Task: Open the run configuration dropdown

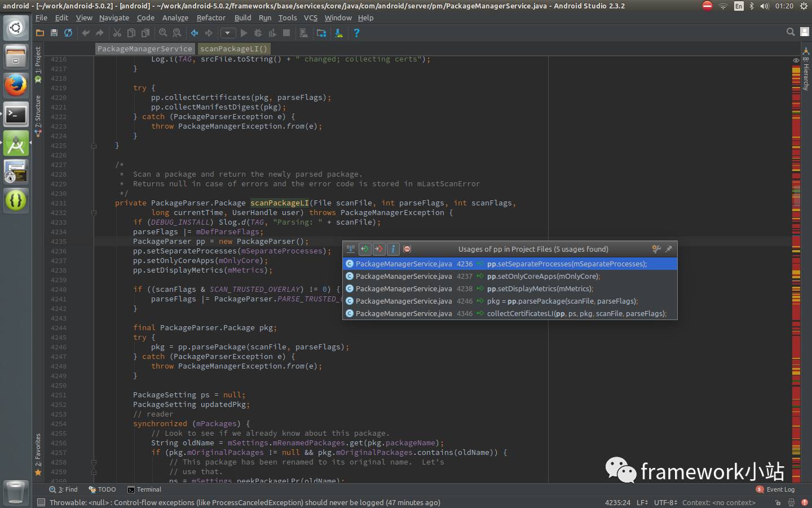Action: coord(228,33)
